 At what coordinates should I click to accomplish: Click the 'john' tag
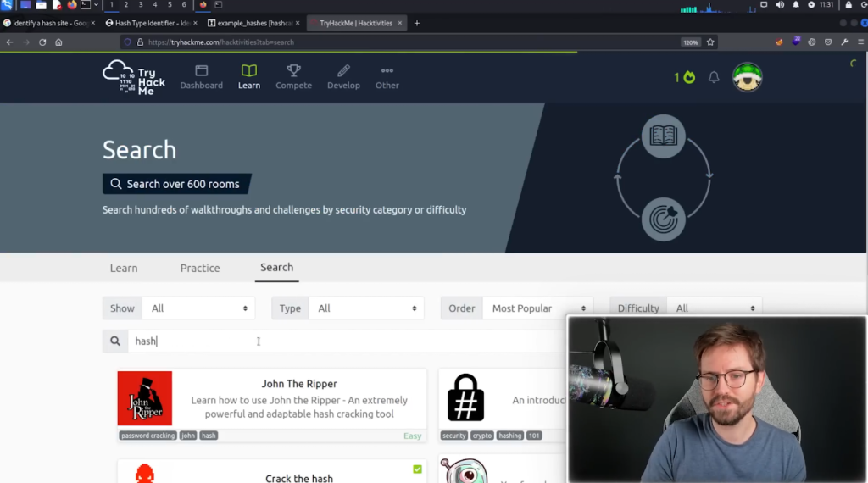(x=188, y=436)
